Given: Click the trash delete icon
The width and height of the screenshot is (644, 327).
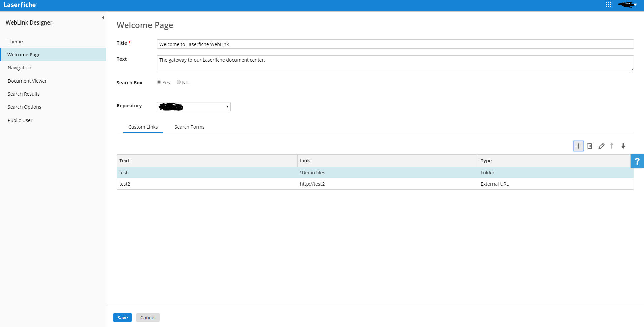Looking at the screenshot, I should pos(590,146).
